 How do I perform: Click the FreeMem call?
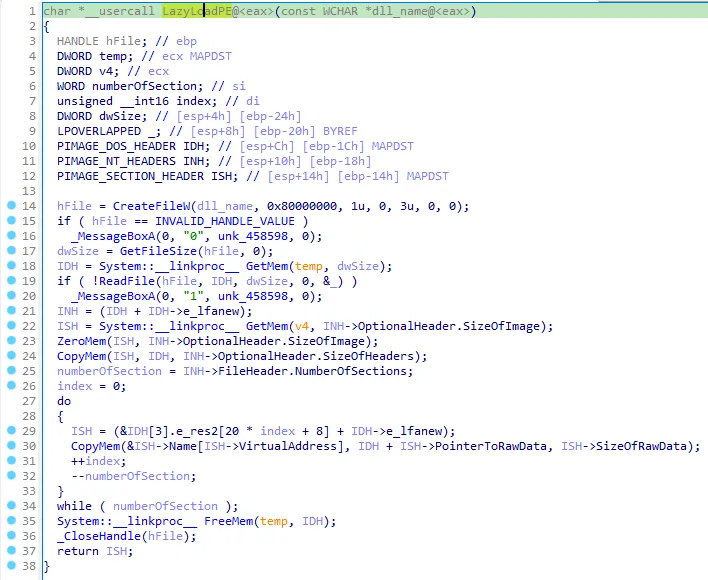pyautogui.click(x=228, y=521)
